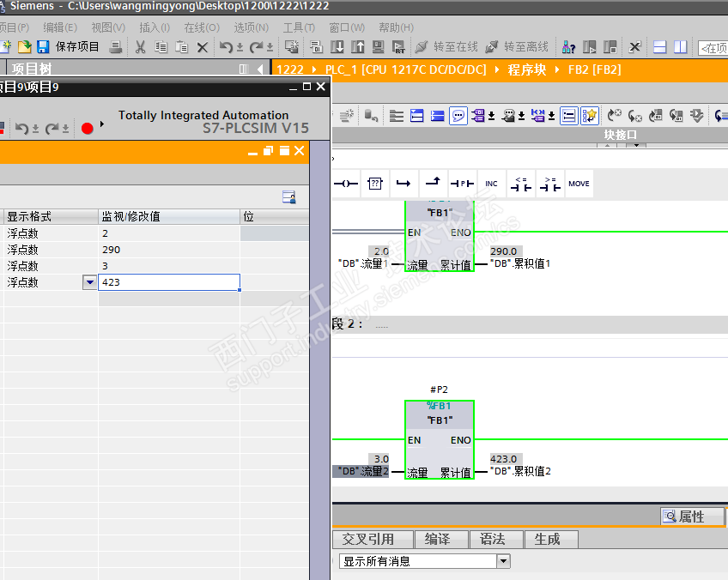The height and width of the screenshot is (580, 728).
Task: Download to device icon
Action: tap(337, 47)
